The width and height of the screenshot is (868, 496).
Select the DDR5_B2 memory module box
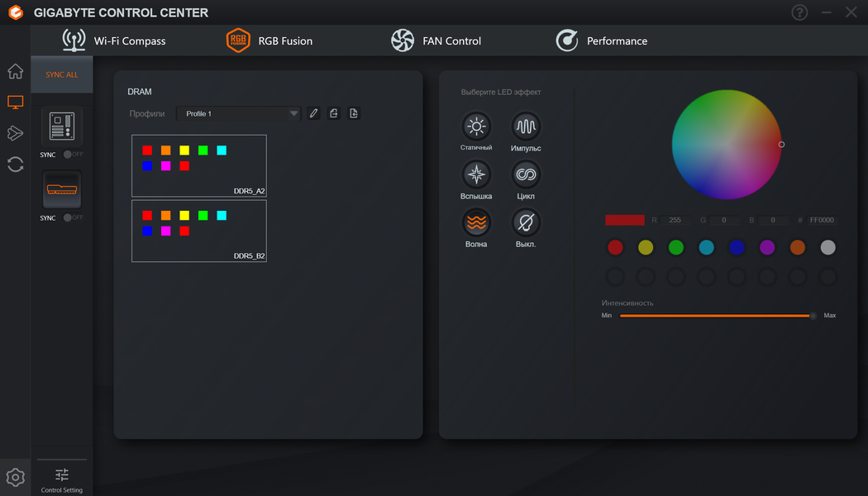coord(199,231)
